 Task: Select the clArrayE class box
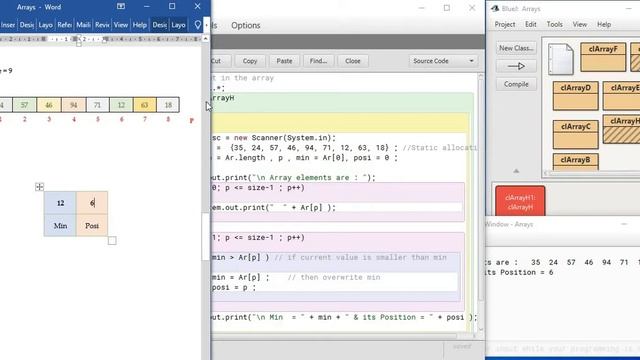621,96
